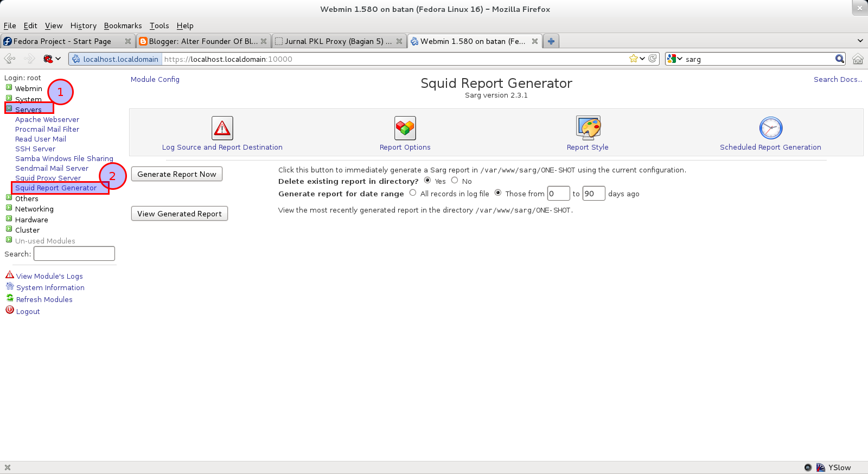Expand the System category
This screenshot has width=868, height=474.
click(x=9, y=98)
